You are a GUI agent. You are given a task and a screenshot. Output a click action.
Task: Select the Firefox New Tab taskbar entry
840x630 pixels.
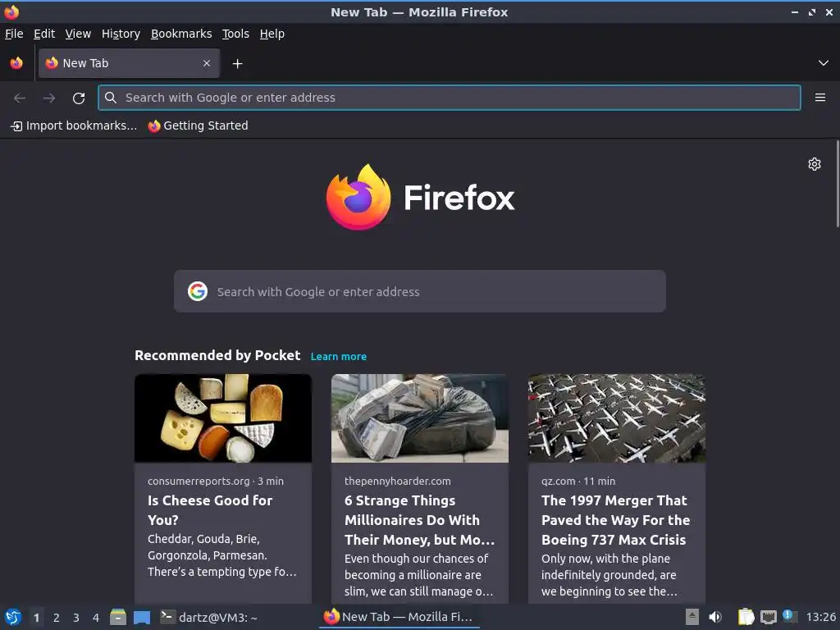click(399, 617)
